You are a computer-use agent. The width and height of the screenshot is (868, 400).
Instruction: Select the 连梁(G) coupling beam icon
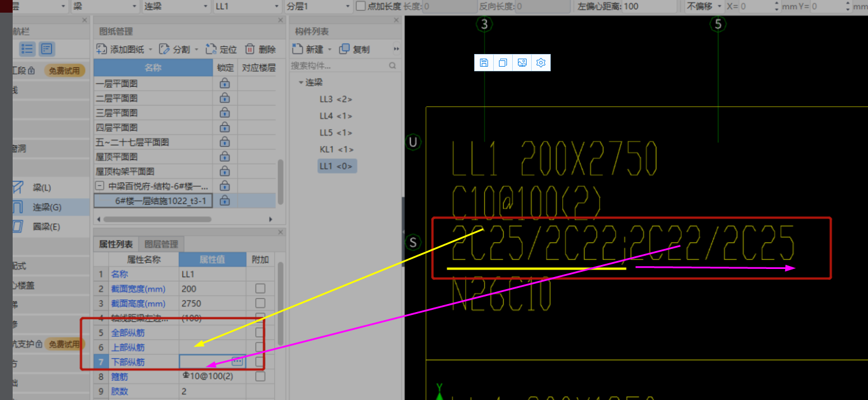[18, 207]
